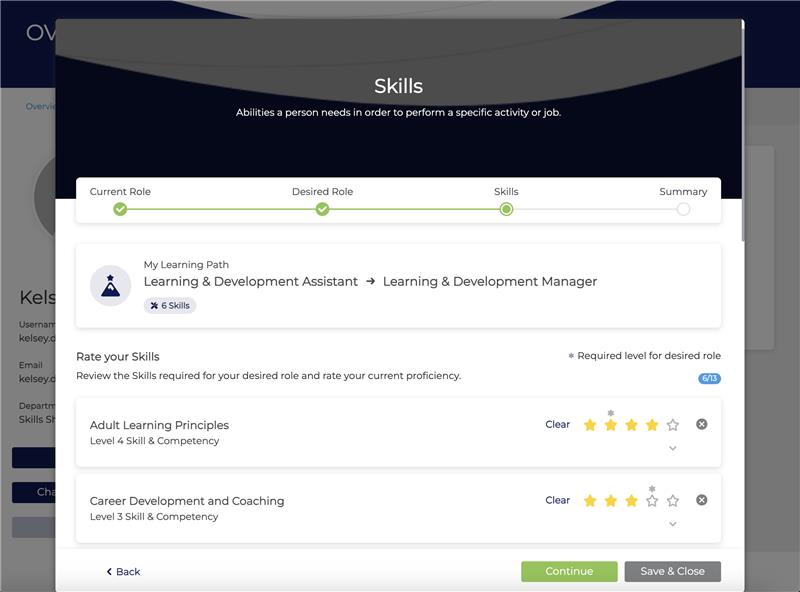This screenshot has width=800, height=592.
Task: Clear the Adult Learning Principles rating
Action: pos(557,424)
